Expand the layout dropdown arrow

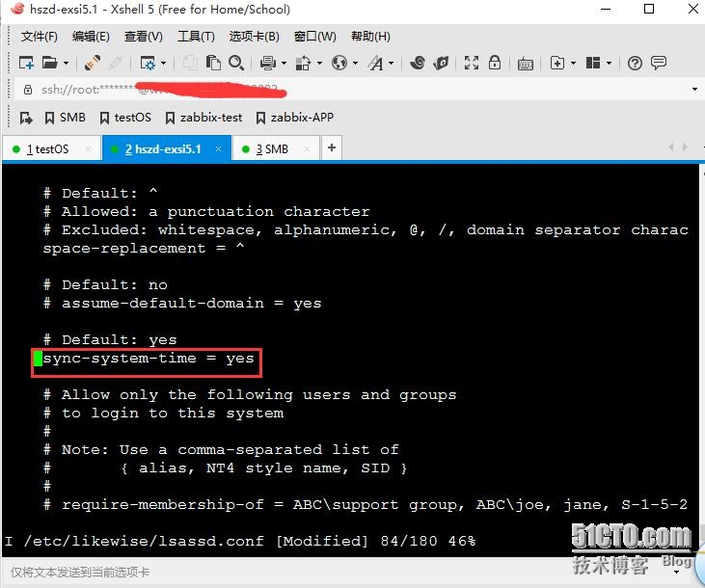point(610,64)
